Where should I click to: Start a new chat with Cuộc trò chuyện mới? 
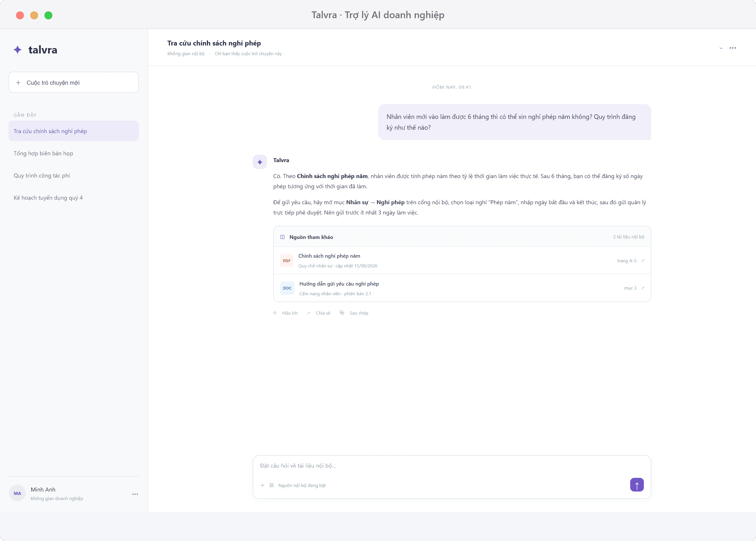click(x=74, y=82)
